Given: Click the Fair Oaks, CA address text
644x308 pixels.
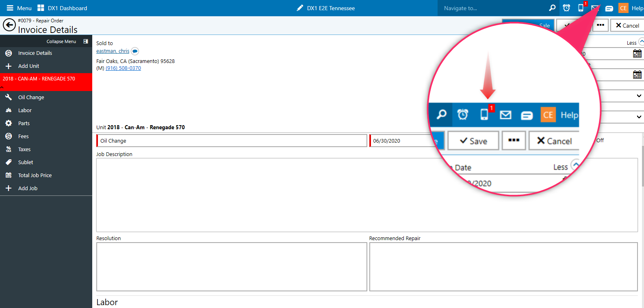Looking at the screenshot, I should pyautogui.click(x=135, y=61).
